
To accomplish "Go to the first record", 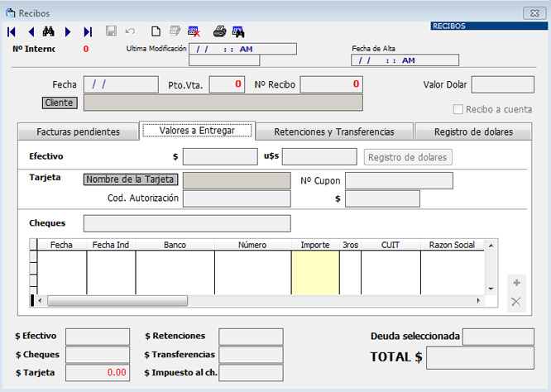I will [x=12, y=31].
